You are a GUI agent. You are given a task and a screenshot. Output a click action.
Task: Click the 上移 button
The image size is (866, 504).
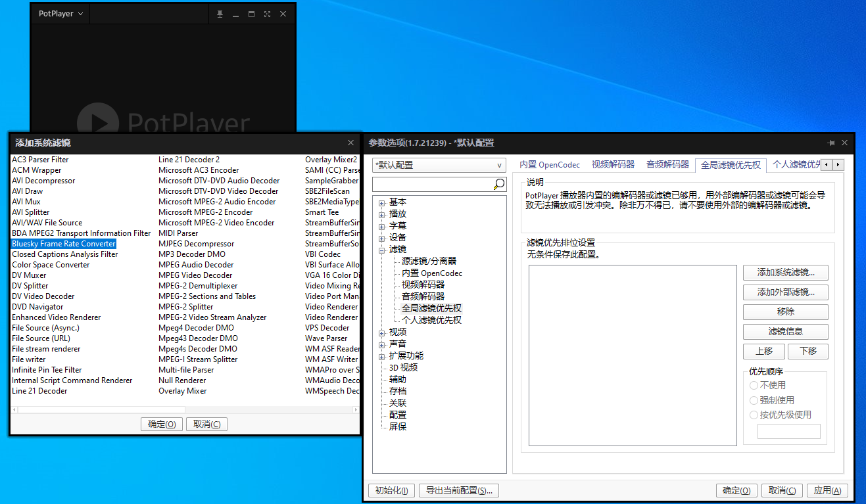764,352
